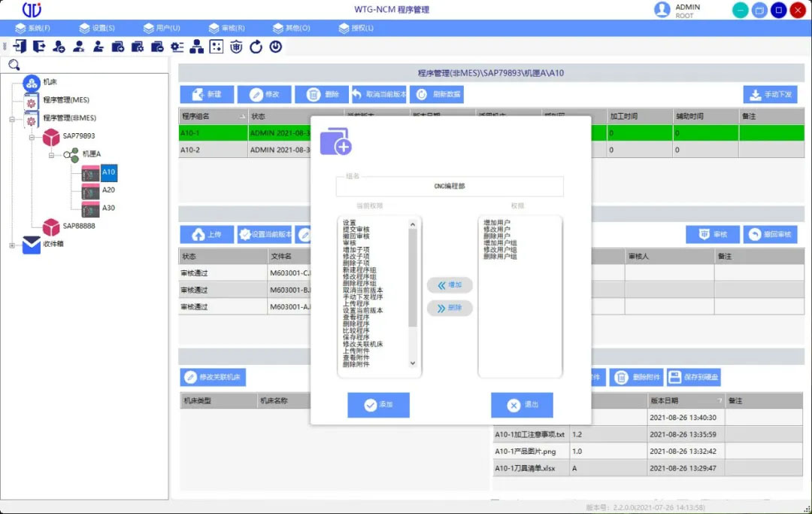
Task: Click the power toolbar icon
Action: 275,47
